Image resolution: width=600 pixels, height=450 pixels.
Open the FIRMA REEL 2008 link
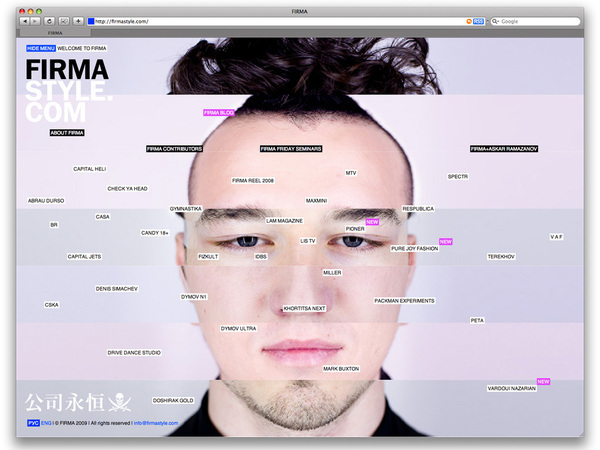pos(253,181)
